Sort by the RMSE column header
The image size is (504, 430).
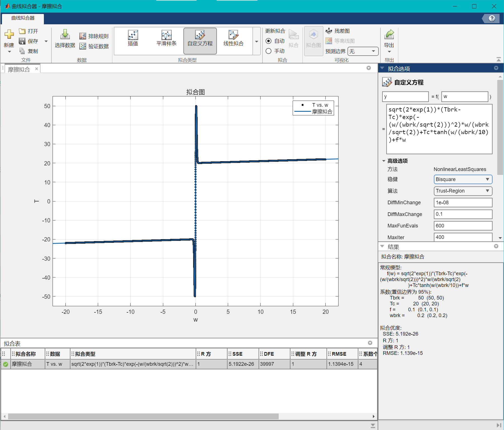pos(342,354)
